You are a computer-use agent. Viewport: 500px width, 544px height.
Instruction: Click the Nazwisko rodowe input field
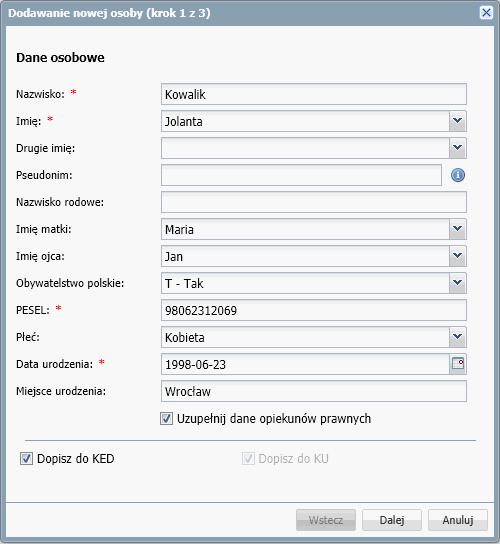(x=314, y=202)
